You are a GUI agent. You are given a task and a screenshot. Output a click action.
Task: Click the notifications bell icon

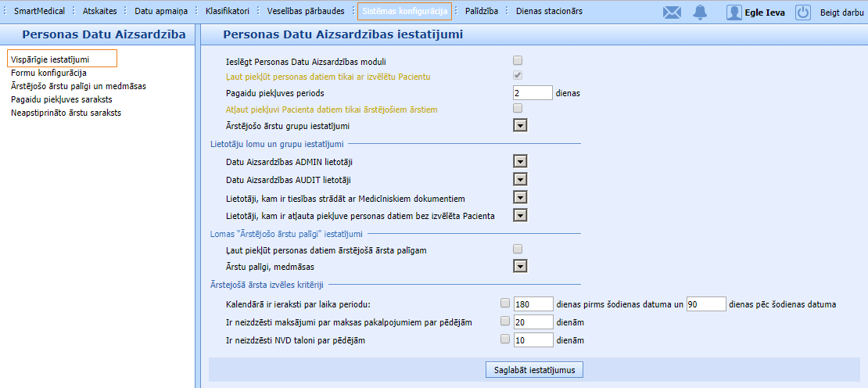click(700, 12)
